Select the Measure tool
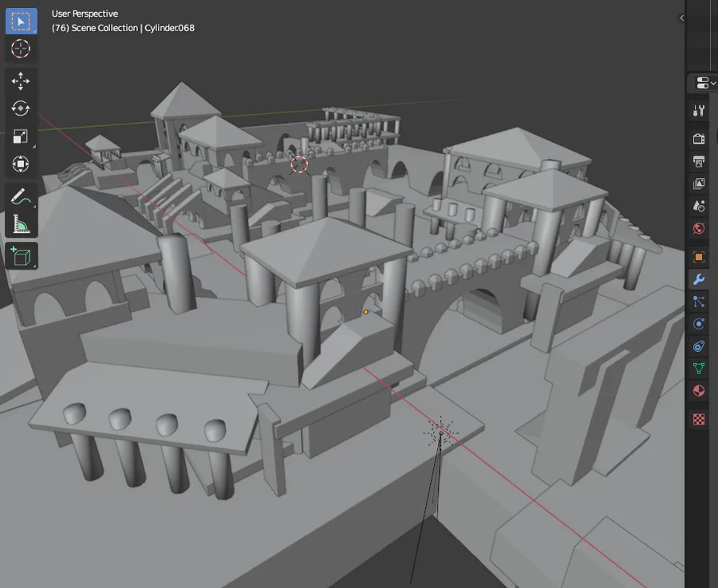 (21, 224)
